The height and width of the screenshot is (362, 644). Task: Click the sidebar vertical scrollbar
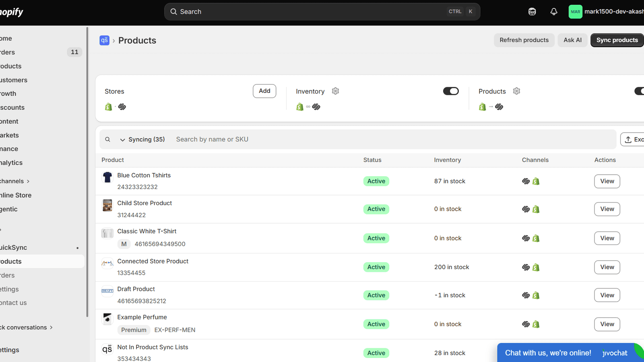tap(87, 172)
